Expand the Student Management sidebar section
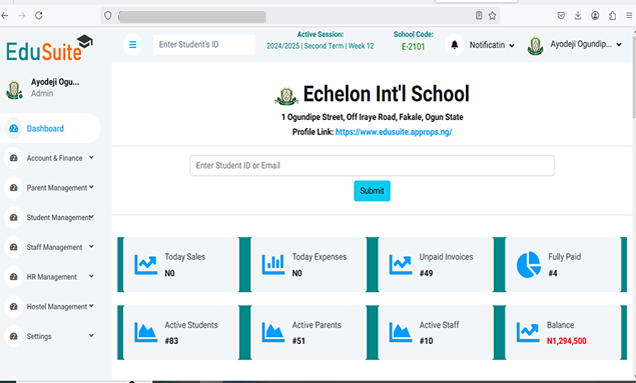Screen dimensions: 636x383 click(x=50, y=217)
